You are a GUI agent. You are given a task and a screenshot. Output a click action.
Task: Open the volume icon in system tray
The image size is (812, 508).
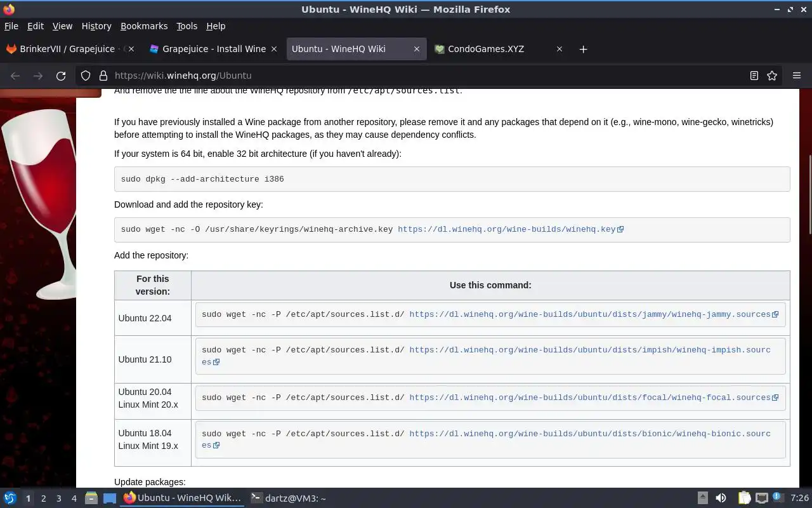pos(721,498)
